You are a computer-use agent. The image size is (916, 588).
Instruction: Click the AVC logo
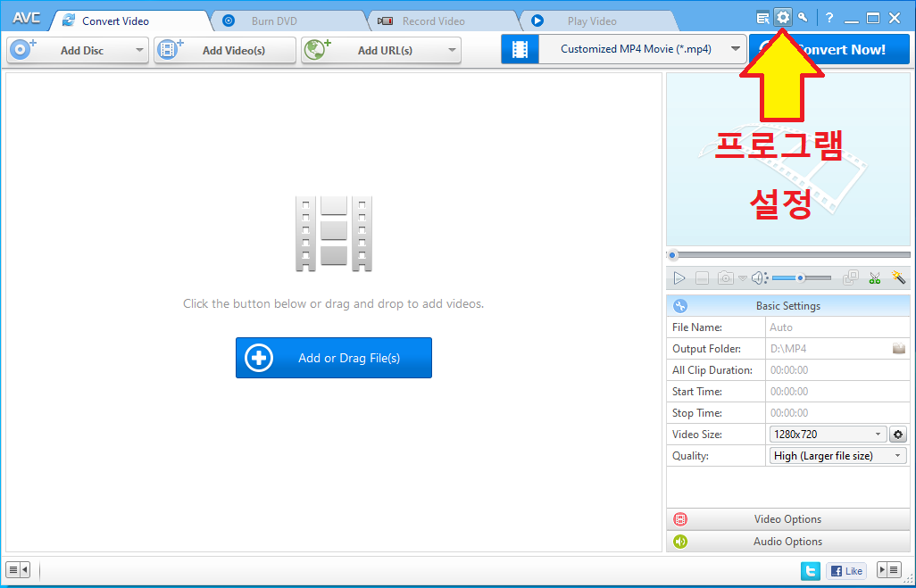click(26, 18)
